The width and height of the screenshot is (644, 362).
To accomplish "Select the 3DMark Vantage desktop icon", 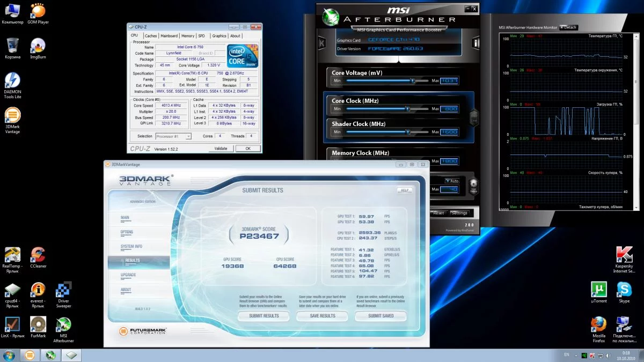I will [12, 121].
